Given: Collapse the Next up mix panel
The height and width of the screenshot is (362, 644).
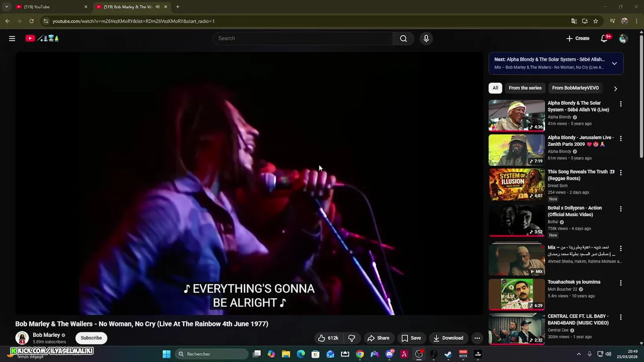Looking at the screenshot, I should pyautogui.click(x=614, y=63).
